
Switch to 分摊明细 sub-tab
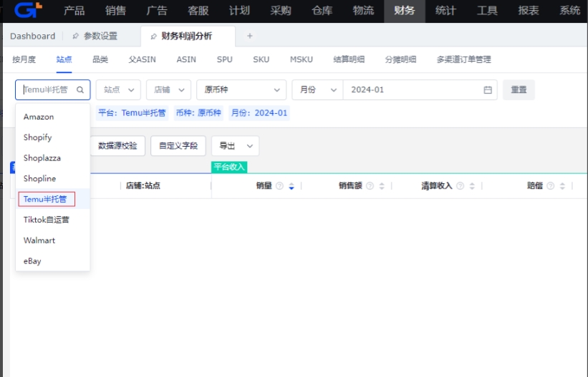coord(400,59)
